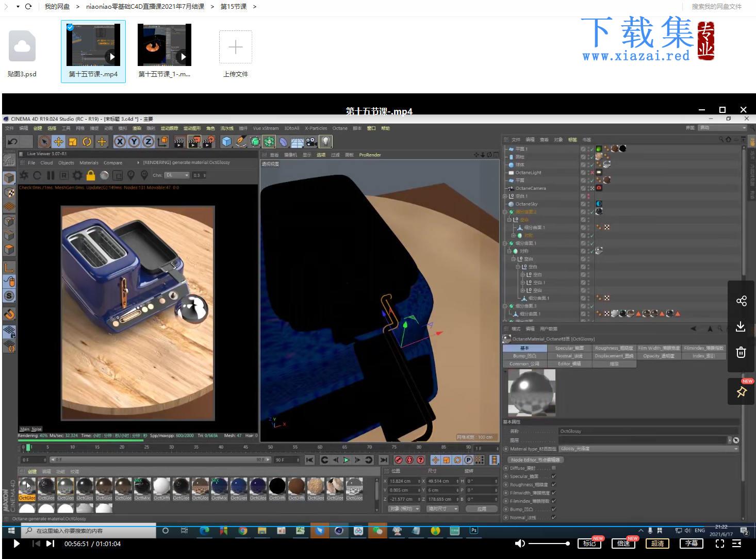756x559 pixels.
Task: Open the Node Editor_节点编辑器 button
Action: click(535, 459)
